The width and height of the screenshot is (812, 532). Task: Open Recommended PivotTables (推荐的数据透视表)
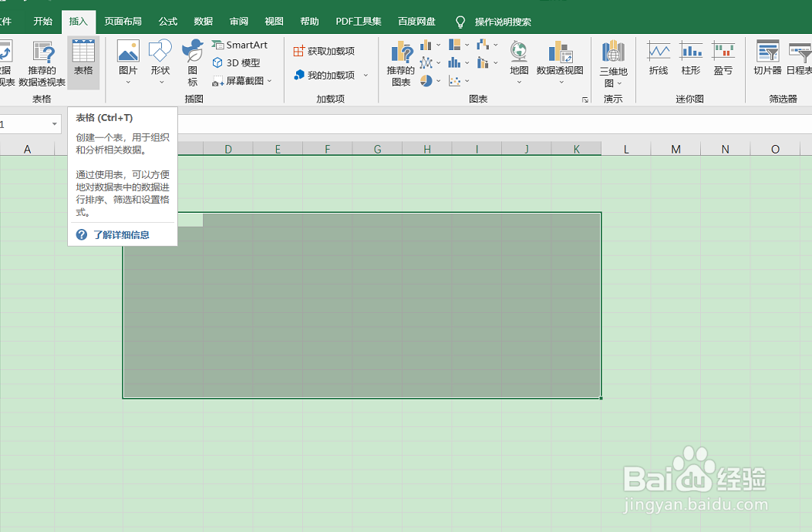[x=42, y=64]
